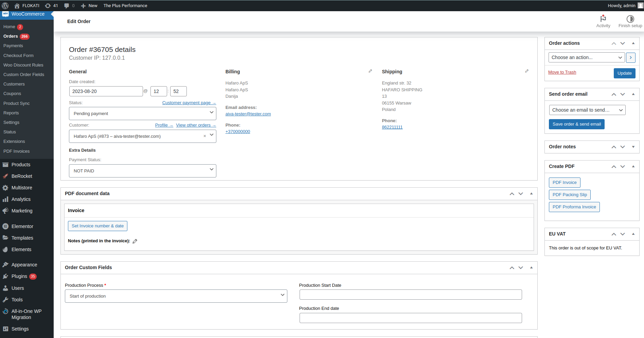Open All-in-One WP Migration icon
The image size is (644, 338).
pos(5,311)
